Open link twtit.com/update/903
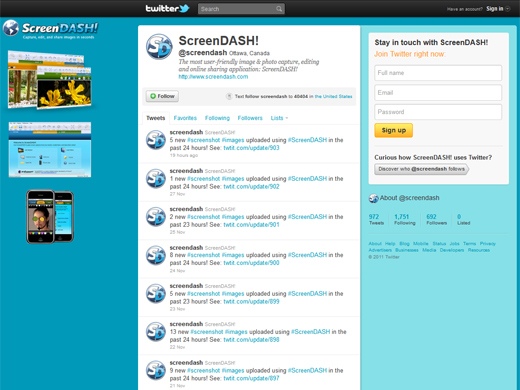Image resolution: width=520 pixels, height=390 pixels. (251, 148)
